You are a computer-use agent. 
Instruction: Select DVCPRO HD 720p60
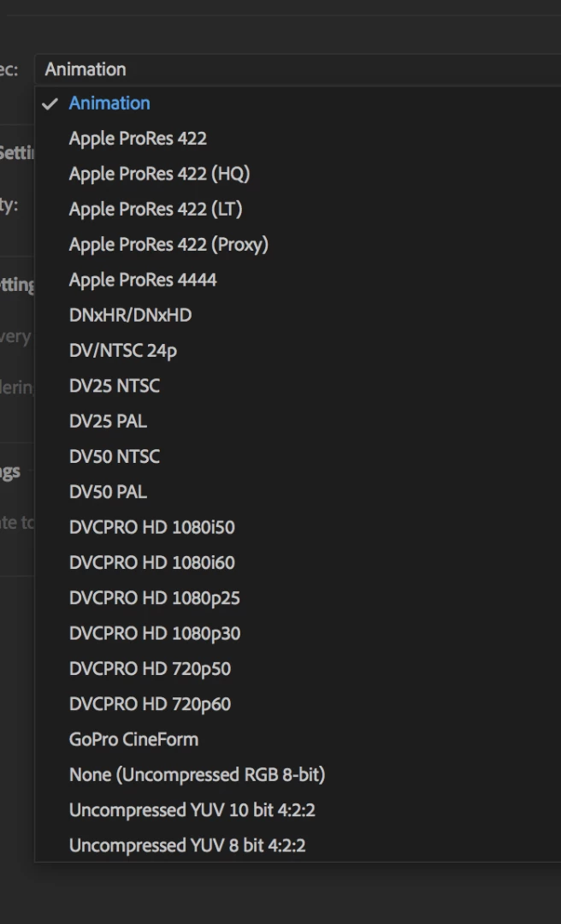[298, 704]
